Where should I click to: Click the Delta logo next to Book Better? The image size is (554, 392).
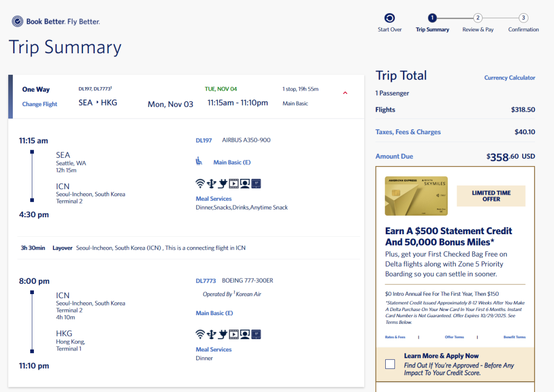pyautogui.click(x=17, y=22)
